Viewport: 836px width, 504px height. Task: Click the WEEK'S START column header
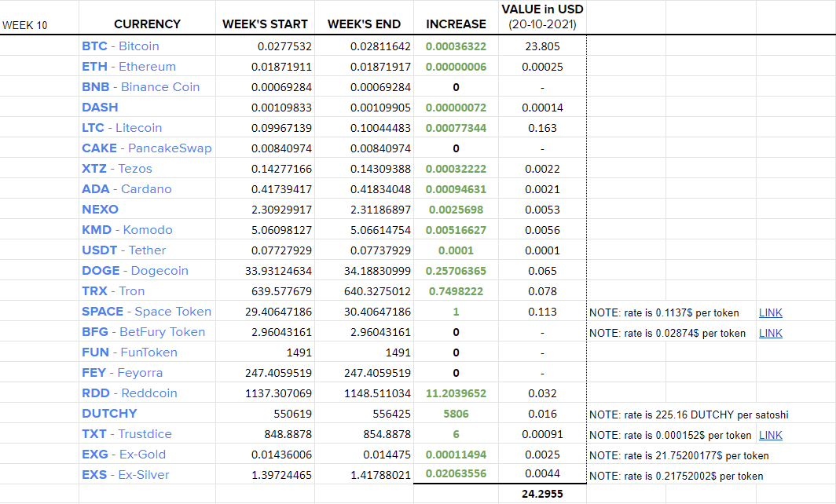tap(265, 24)
